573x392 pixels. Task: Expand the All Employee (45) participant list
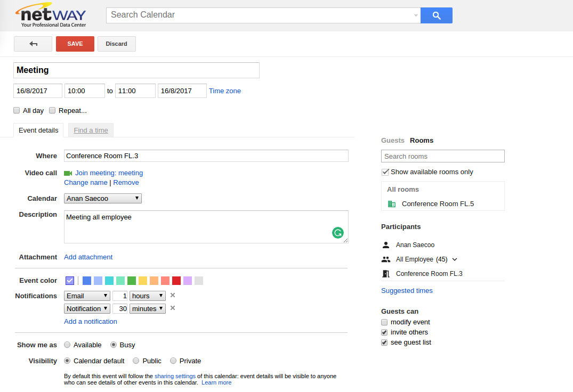(x=455, y=259)
